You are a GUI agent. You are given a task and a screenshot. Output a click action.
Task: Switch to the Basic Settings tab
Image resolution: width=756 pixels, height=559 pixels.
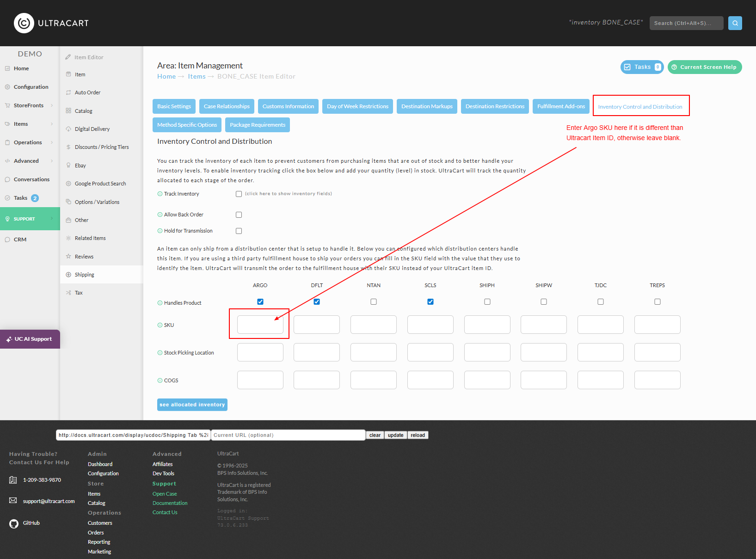(174, 106)
